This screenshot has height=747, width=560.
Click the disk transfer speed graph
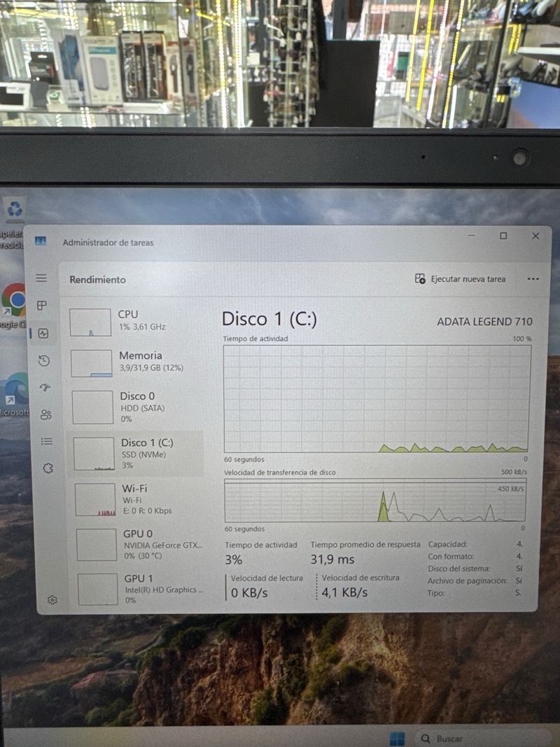coord(375,501)
